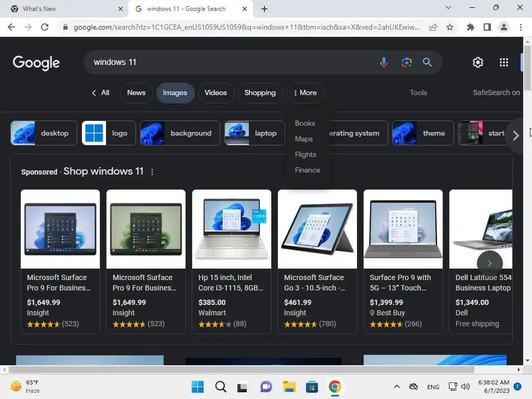532x399 pixels.
Task: Reload the page
Action: (x=45, y=27)
